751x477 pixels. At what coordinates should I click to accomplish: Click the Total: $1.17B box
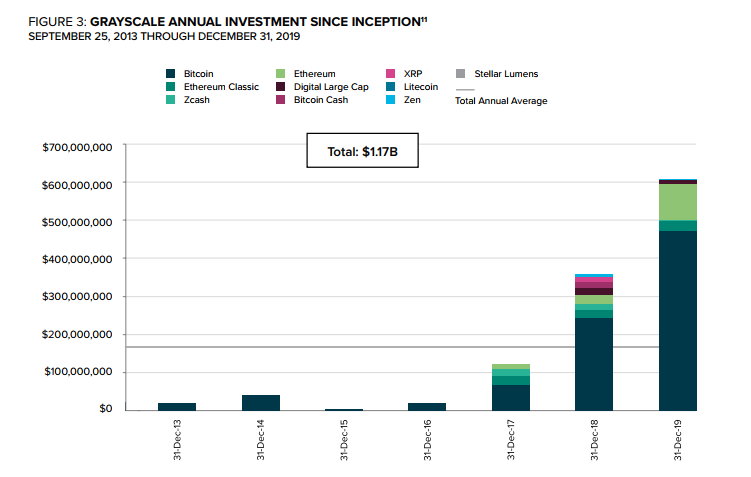362,154
